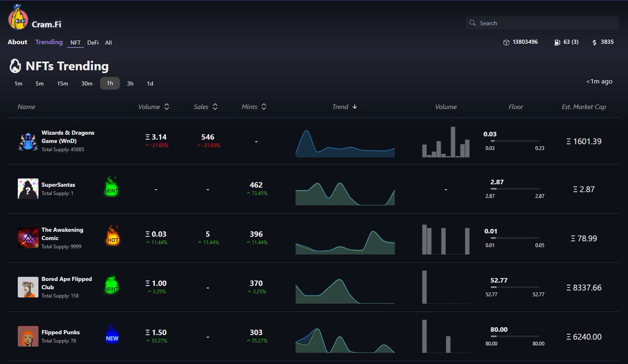Click the floor range bar for Wizards & Dragons

pos(515,141)
